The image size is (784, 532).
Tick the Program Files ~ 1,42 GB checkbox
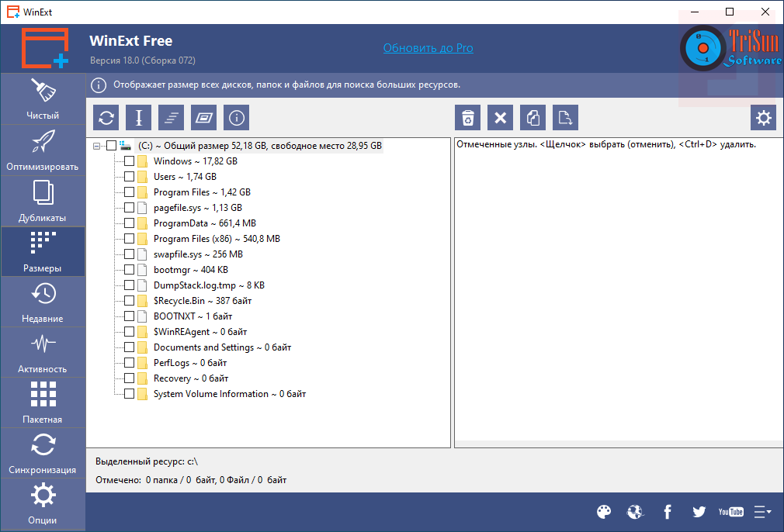(x=129, y=192)
